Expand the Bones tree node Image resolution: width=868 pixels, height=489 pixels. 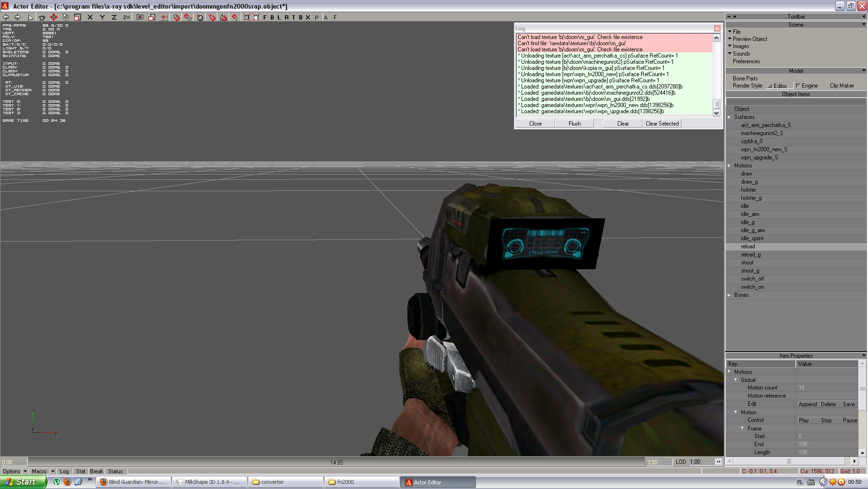coord(729,295)
